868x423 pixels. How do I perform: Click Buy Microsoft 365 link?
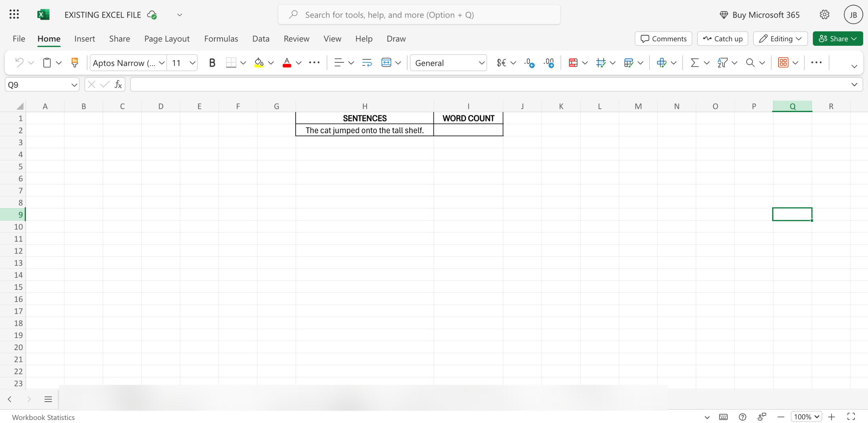click(x=759, y=15)
